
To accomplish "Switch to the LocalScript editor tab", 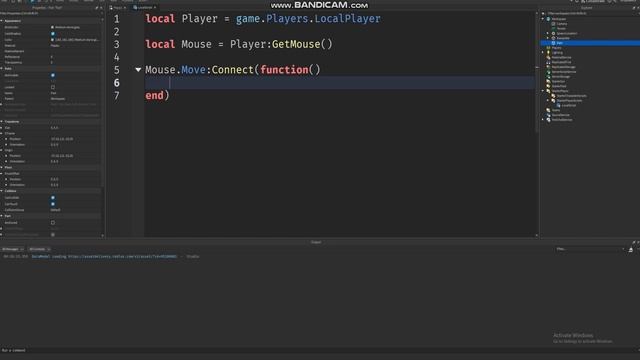I will (x=144, y=7).
